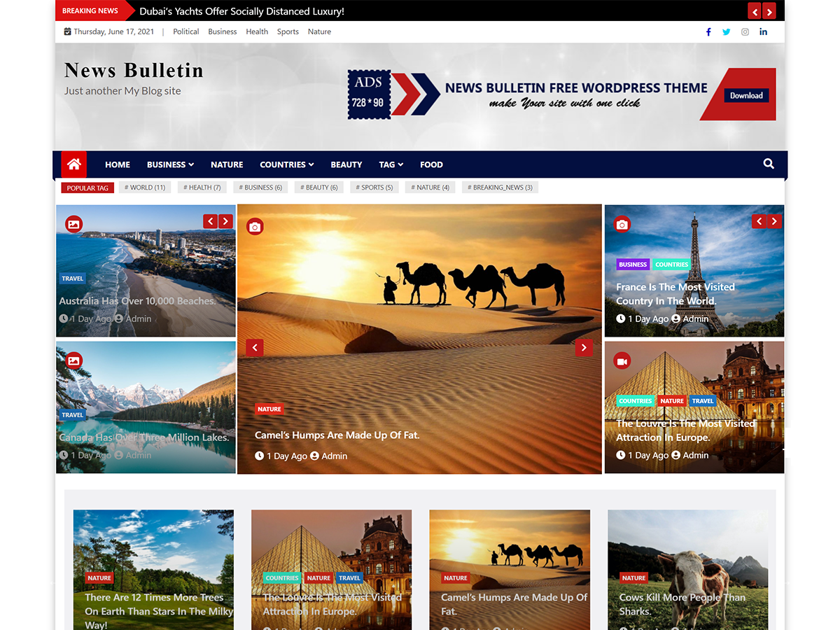Open the LinkedIn social icon
The width and height of the screenshot is (840, 630).
[x=763, y=31]
